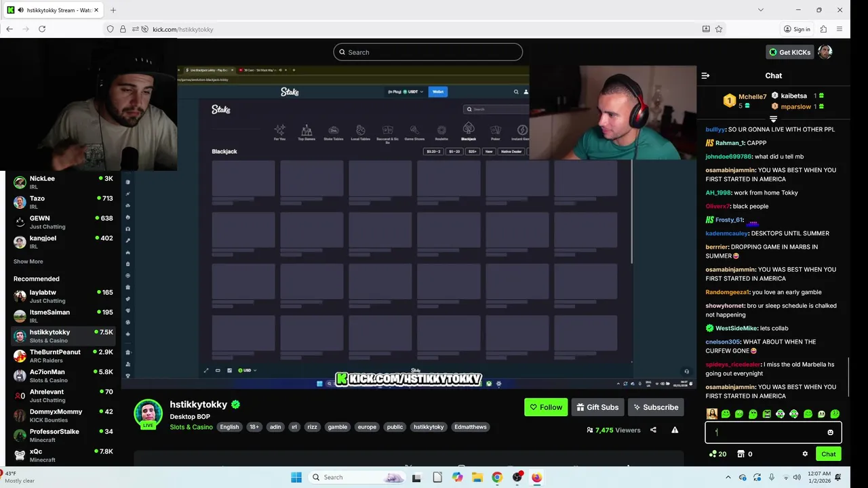Select the Edmatthews tag
The height and width of the screenshot is (488, 868).
point(470,427)
